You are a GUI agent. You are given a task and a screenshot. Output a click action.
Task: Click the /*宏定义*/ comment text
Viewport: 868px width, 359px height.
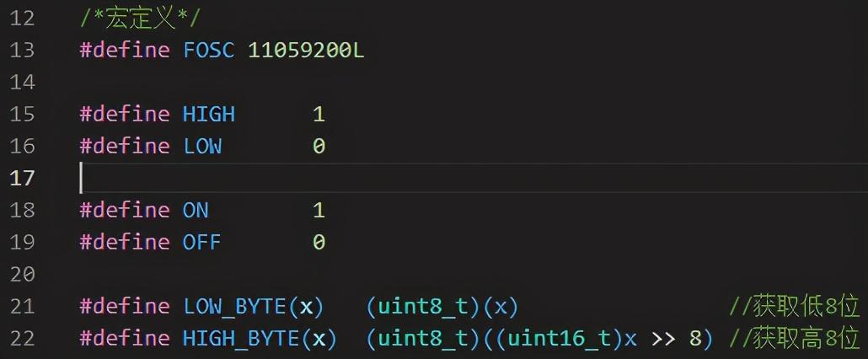click(x=140, y=18)
